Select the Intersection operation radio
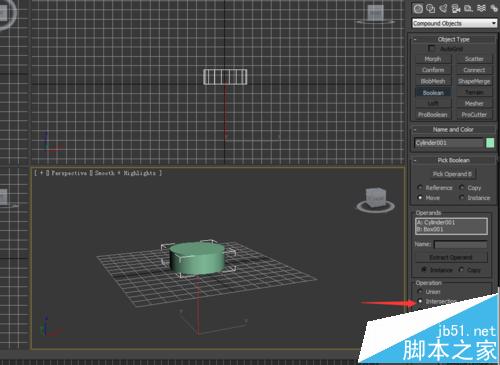This screenshot has width=500, height=365. click(420, 301)
